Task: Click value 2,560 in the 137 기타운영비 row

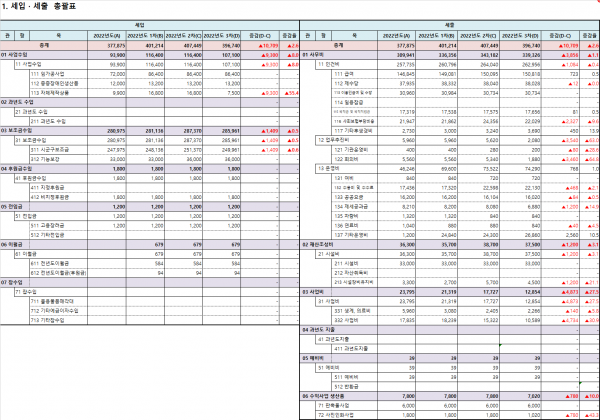Action: pyautogui.click(x=572, y=235)
